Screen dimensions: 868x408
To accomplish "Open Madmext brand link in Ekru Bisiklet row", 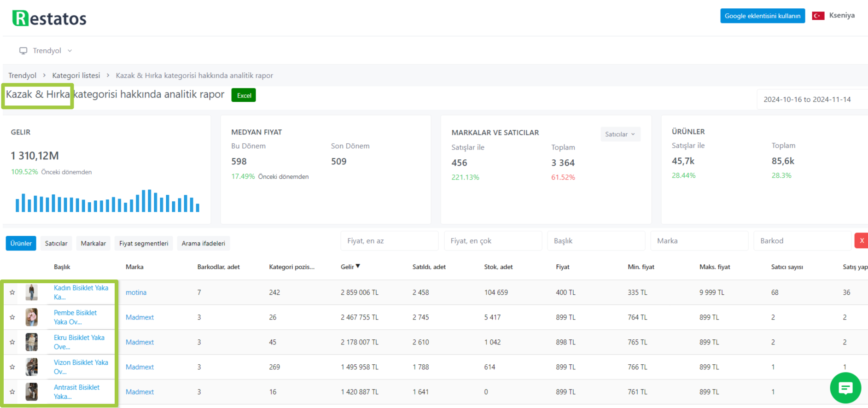I will point(140,342).
